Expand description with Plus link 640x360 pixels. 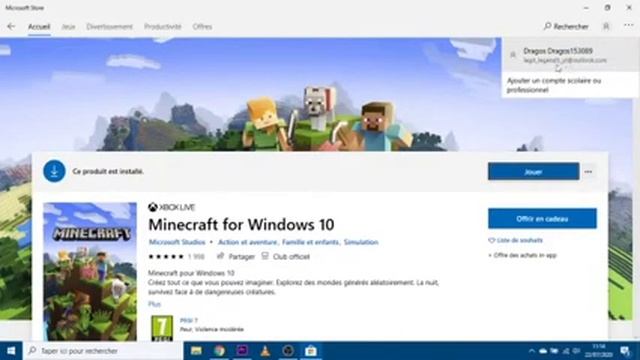[x=154, y=304]
